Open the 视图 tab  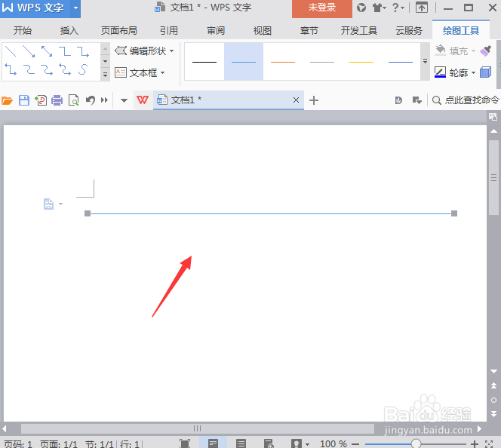click(263, 31)
